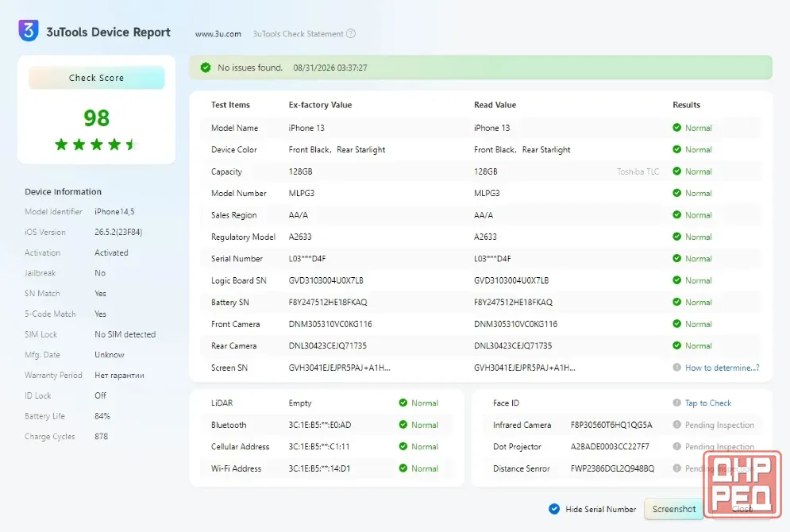Click the ex-factory Regulatory Model value A2633

(x=300, y=237)
